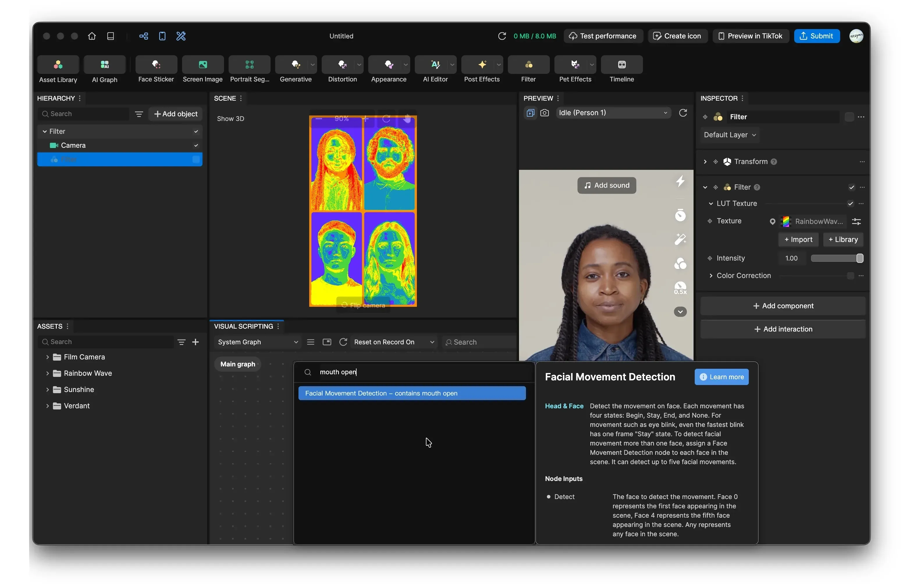Take a preview snapshot with camera icon
Image resolution: width=903 pixels, height=588 pixels.
point(545,113)
